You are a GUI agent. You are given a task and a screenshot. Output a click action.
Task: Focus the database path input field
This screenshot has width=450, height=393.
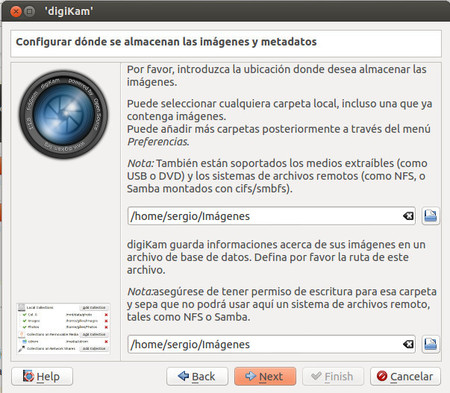click(x=271, y=344)
